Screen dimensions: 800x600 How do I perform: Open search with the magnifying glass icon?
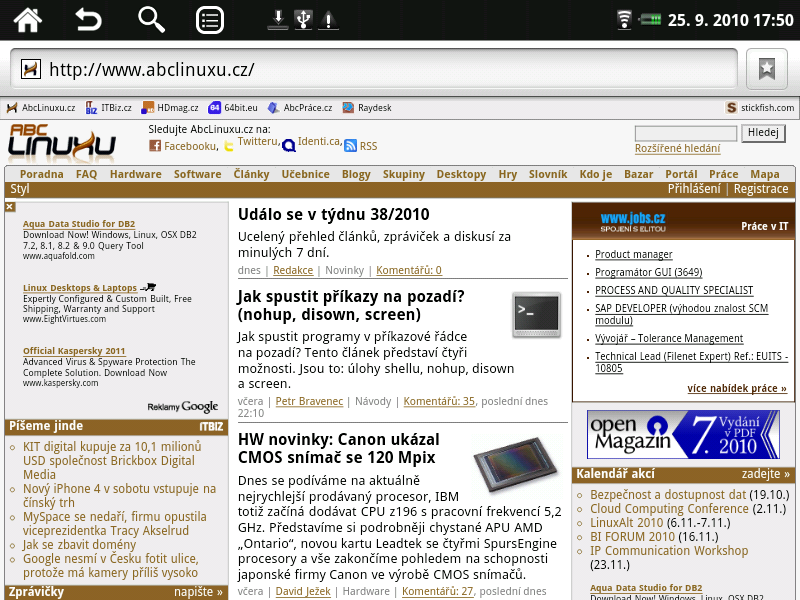(x=151, y=20)
